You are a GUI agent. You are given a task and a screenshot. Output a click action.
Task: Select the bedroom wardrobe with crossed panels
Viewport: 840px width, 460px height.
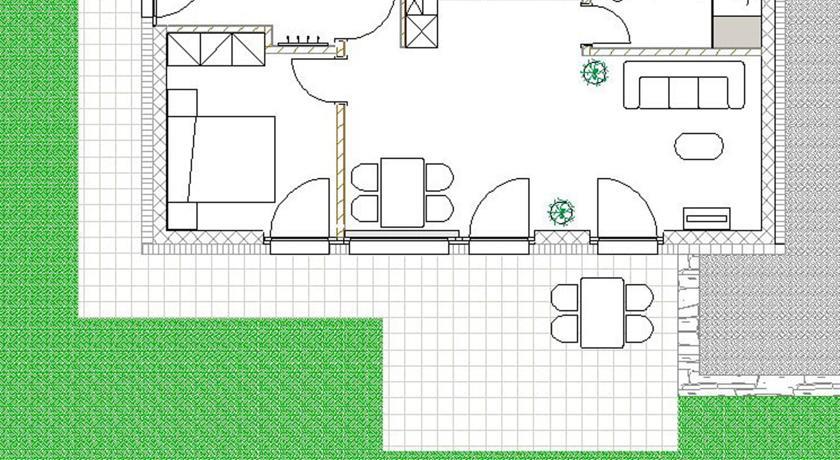click(x=214, y=48)
